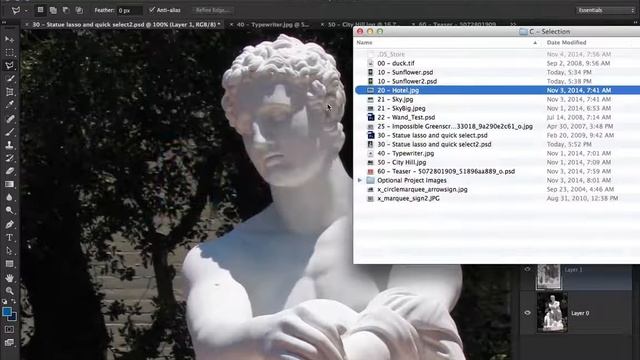This screenshot has height=360, width=640.
Task: Click the Date Modified column header
Action: 566,42
